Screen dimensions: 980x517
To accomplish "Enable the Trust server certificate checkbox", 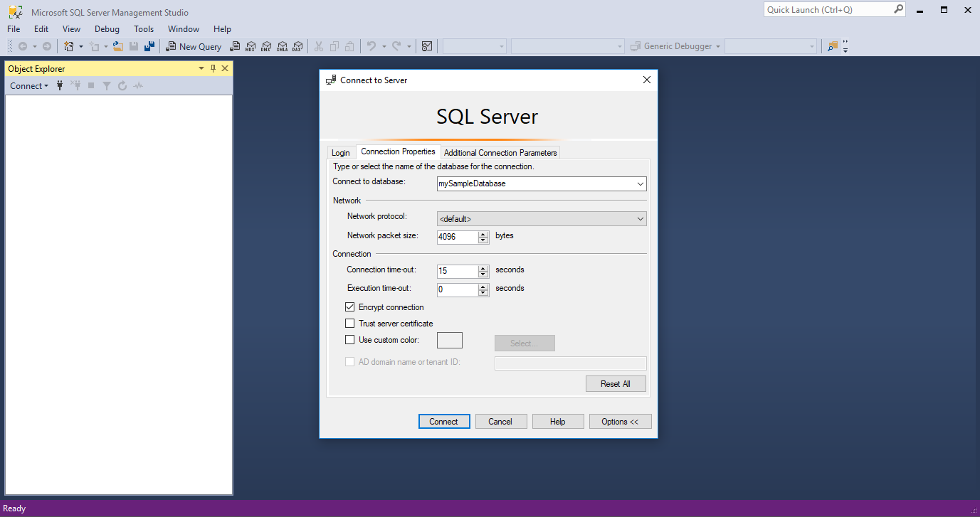I will click(x=349, y=324).
